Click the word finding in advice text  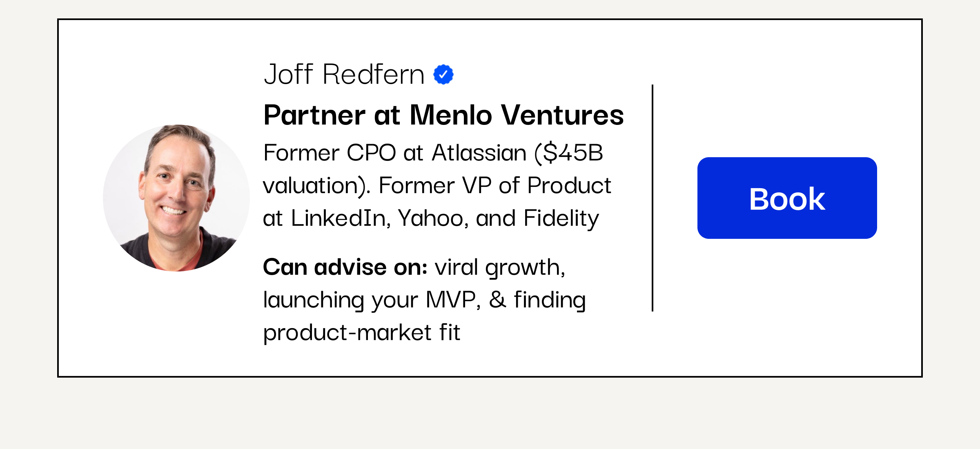550,301
